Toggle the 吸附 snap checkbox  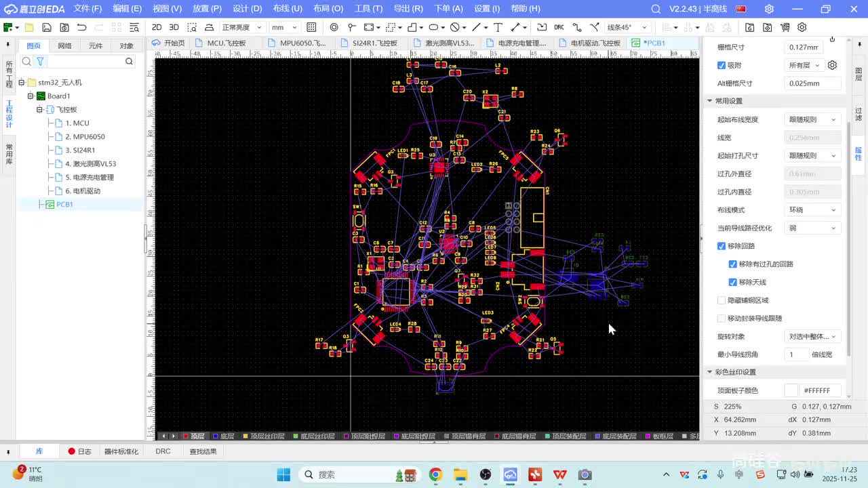[x=722, y=65]
